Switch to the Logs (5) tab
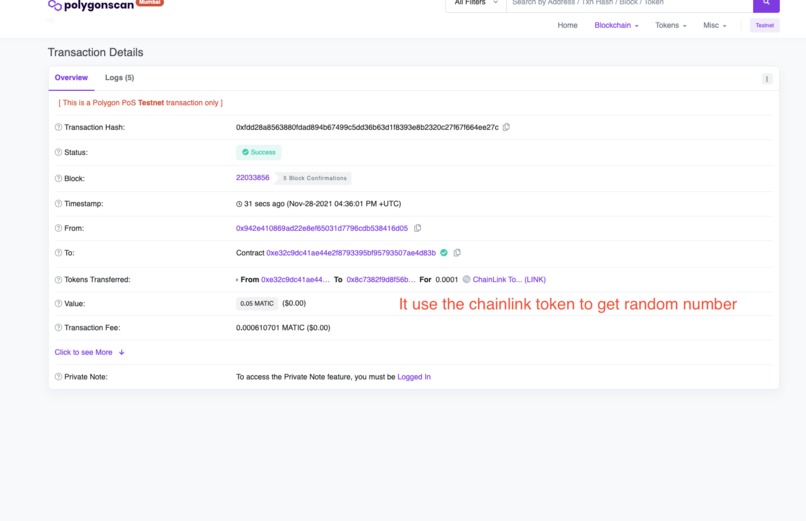The width and height of the screenshot is (806, 521). (119, 78)
